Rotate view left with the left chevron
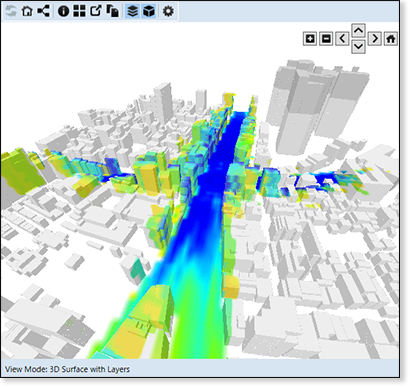This screenshot has width=410, height=388. click(x=342, y=39)
